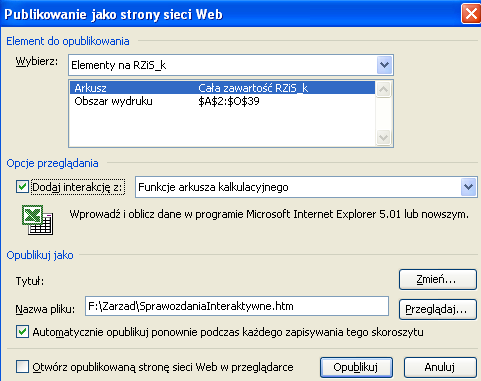481x381 pixels.
Task: Click the Excel spreadsheet icon
Action: [x=37, y=220]
